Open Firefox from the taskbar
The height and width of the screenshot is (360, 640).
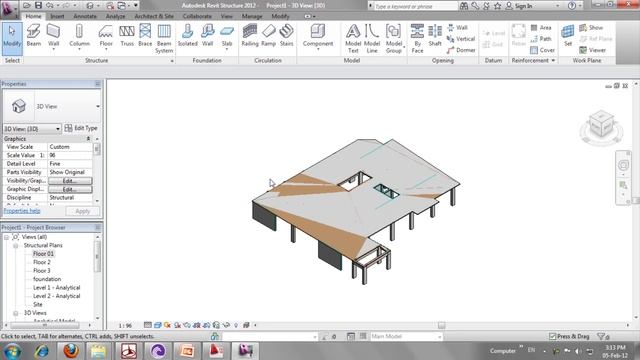pyautogui.click(x=71, y=350)
